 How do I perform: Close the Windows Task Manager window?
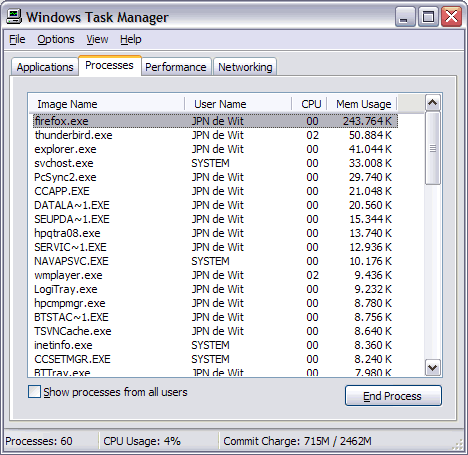click(451, 16)
